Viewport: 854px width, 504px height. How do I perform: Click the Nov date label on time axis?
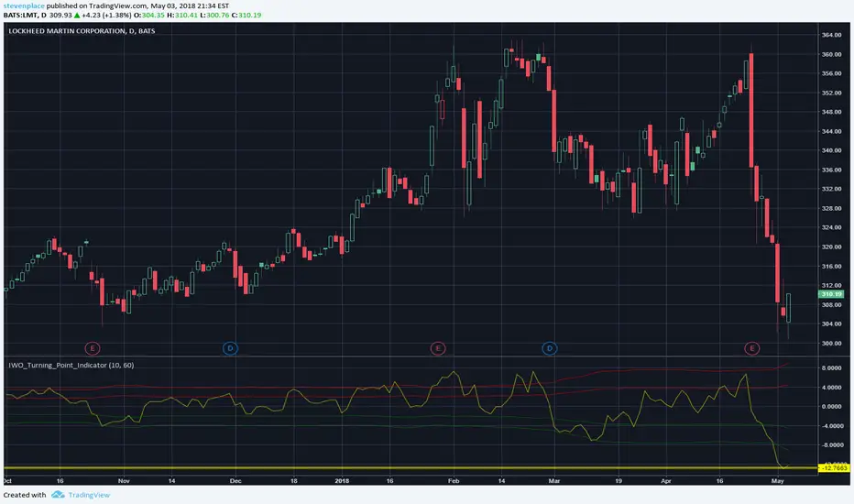pyautogui.click(x=124, y=480)
